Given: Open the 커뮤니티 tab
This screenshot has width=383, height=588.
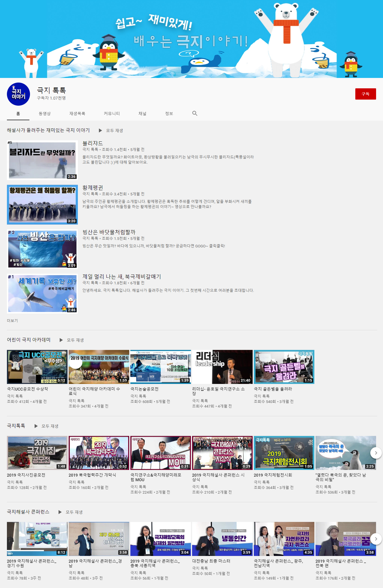Looking at the screenshot, I should point(112,113).
